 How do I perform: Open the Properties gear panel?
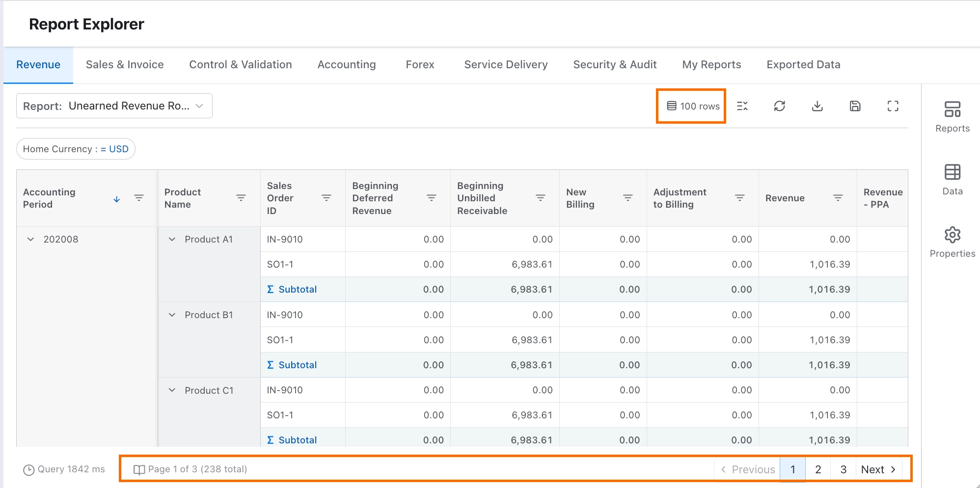(x=953, y=242)
